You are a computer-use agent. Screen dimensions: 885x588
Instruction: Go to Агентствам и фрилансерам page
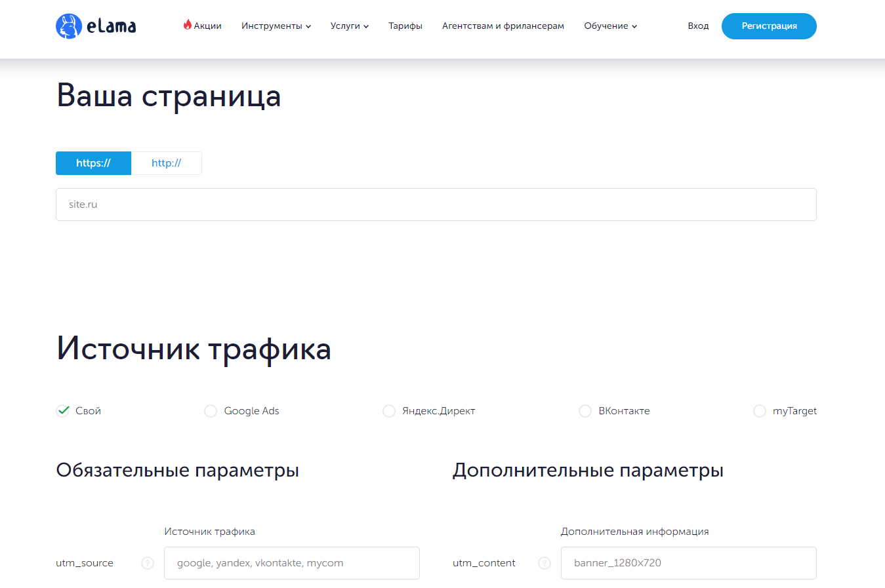pyautogui.click(x=503, y=26)
